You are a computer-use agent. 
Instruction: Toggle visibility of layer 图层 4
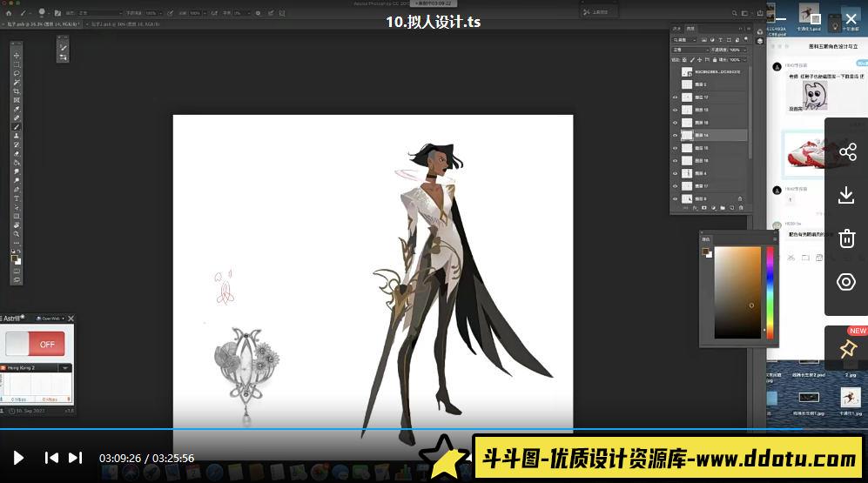tap(676, 173)
